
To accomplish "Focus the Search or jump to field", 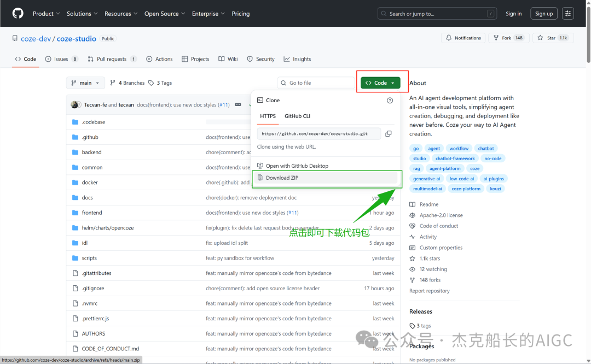I will (437, 14).
